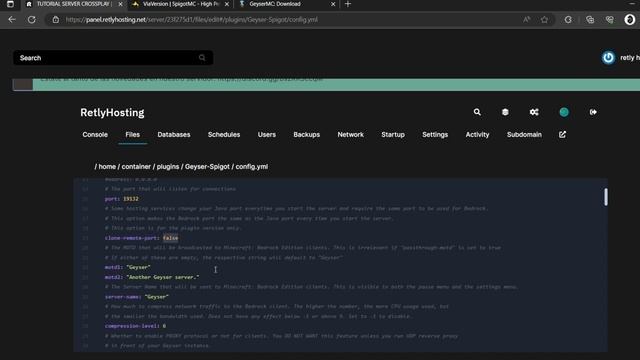Open admin cogs icon

[534, 112]
